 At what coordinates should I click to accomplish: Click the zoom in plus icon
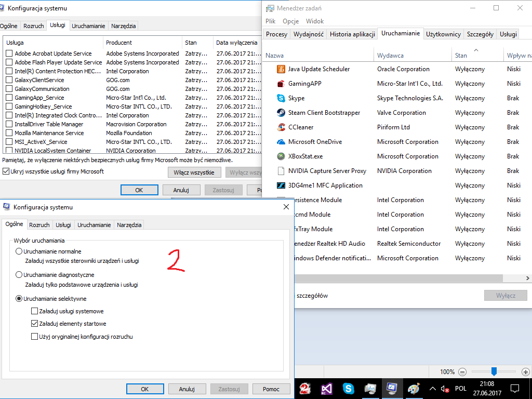pos(525,372)
